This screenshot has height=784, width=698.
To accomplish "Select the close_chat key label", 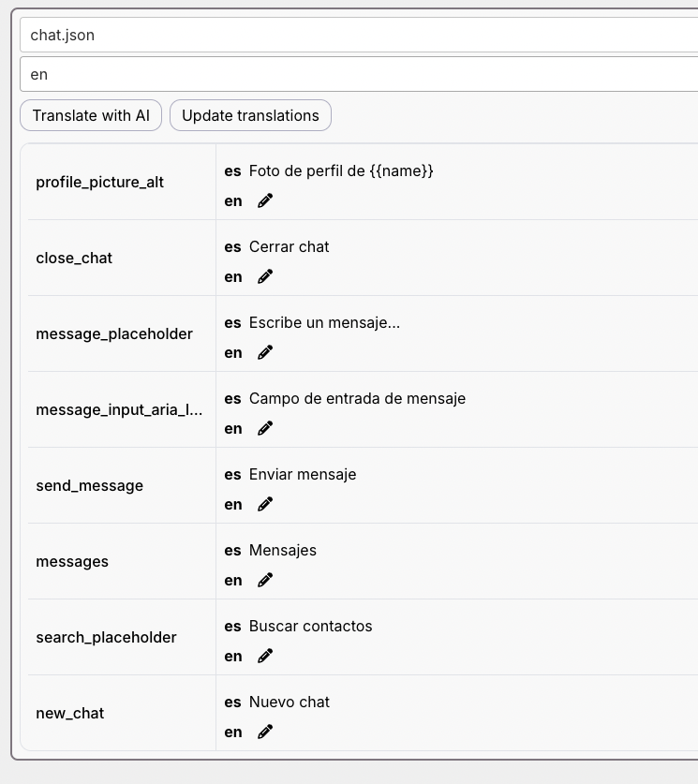I will pos(74,258).
